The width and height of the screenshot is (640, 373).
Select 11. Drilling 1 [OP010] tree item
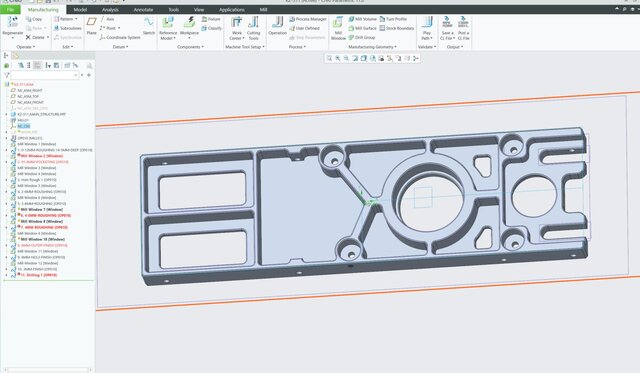tap(39, 275)
